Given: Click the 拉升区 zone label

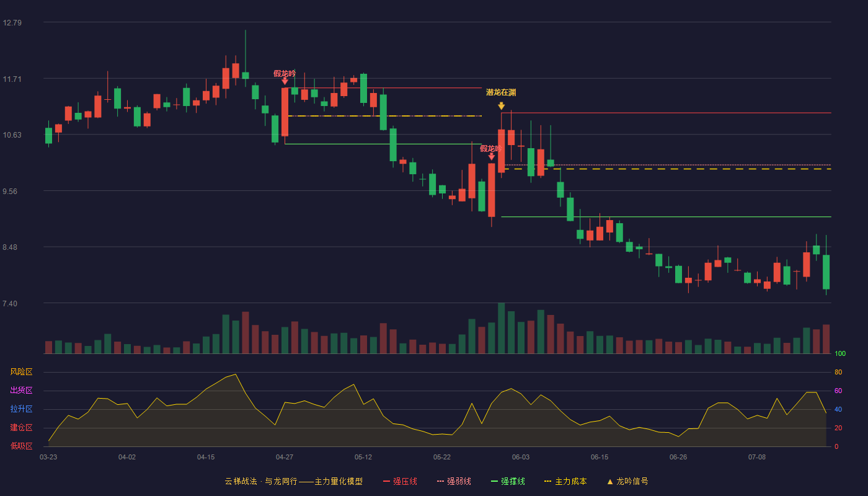Looking at the screenshot, I should pos(21,409).
